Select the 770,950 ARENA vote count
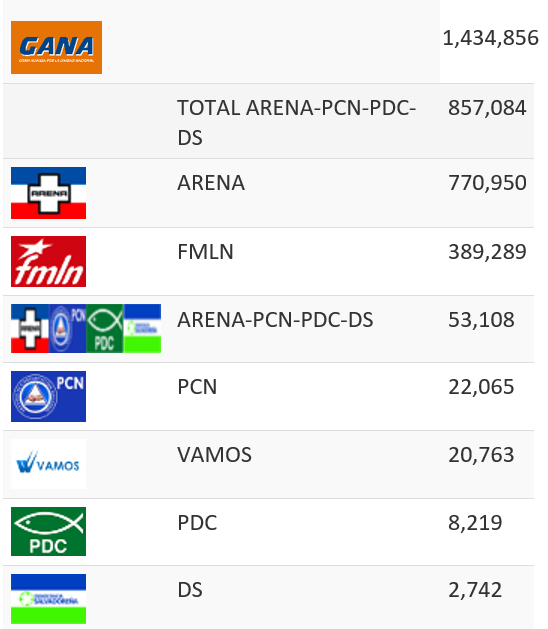548x629 pixels. point(487,183)
